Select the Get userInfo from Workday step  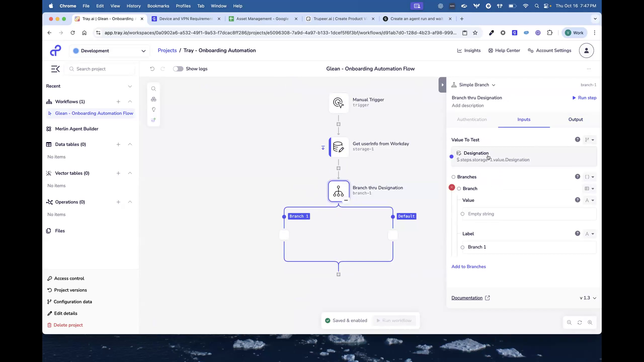pyautogui.click(x=338, y=147)
